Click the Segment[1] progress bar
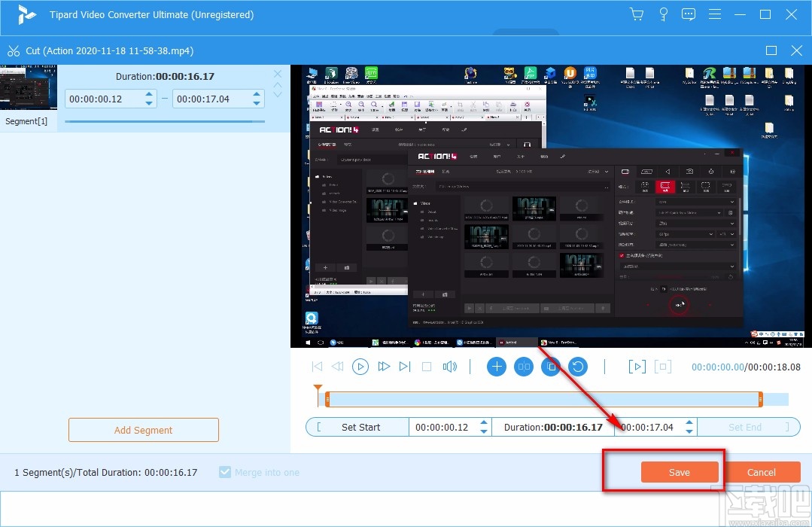Viewport: 812px width, 527px height. [165, 121]
